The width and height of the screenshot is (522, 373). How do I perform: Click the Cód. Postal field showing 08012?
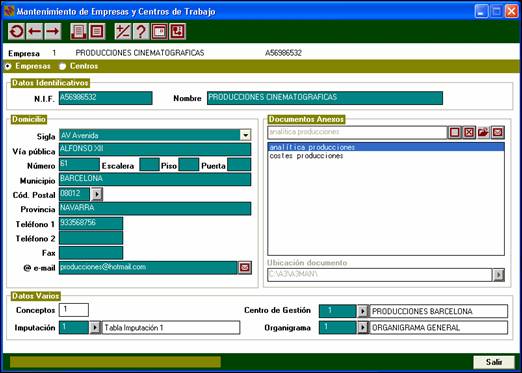click(75, 194)
